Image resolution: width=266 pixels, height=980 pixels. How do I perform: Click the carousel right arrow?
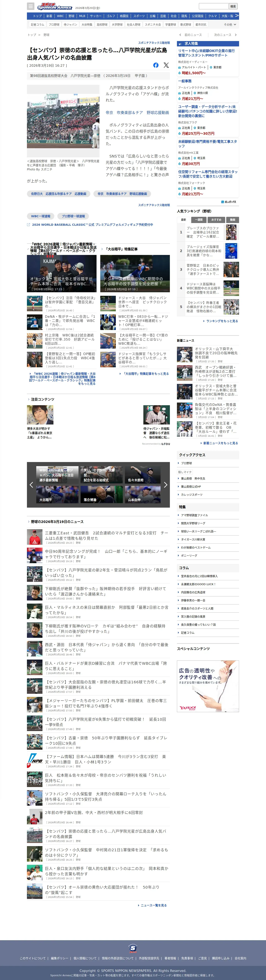(x=165, y=484)
